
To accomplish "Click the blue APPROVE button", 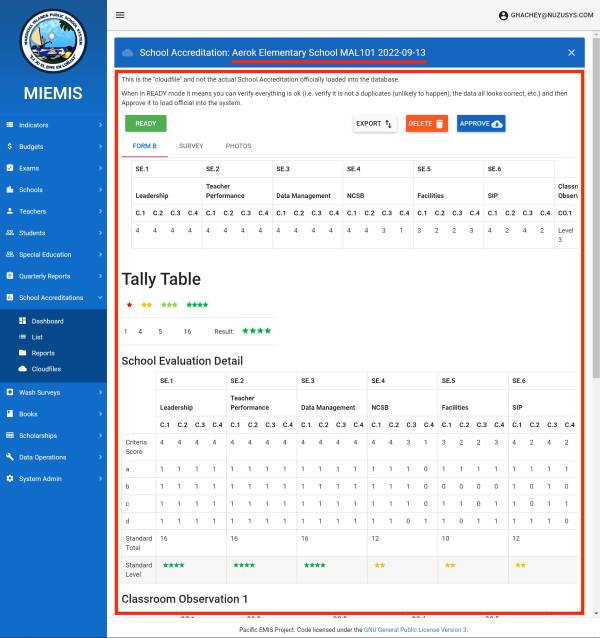I will coord(481,123).
